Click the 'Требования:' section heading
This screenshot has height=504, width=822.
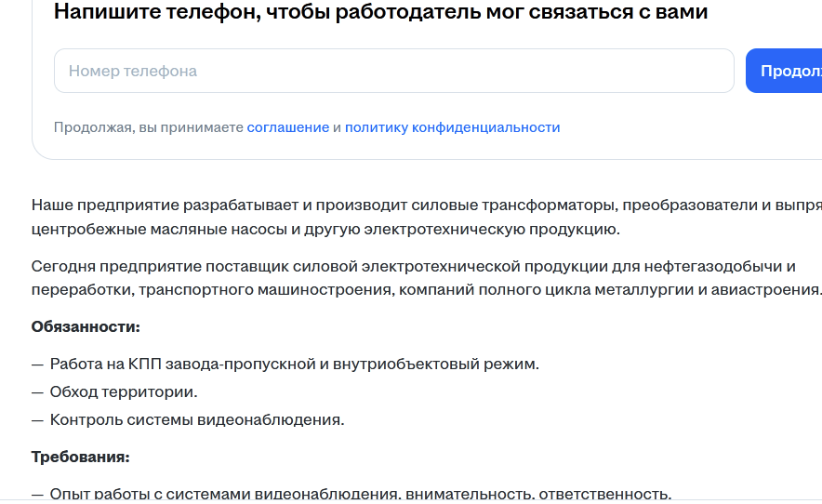pyautogui.click(x=80, y=457)
